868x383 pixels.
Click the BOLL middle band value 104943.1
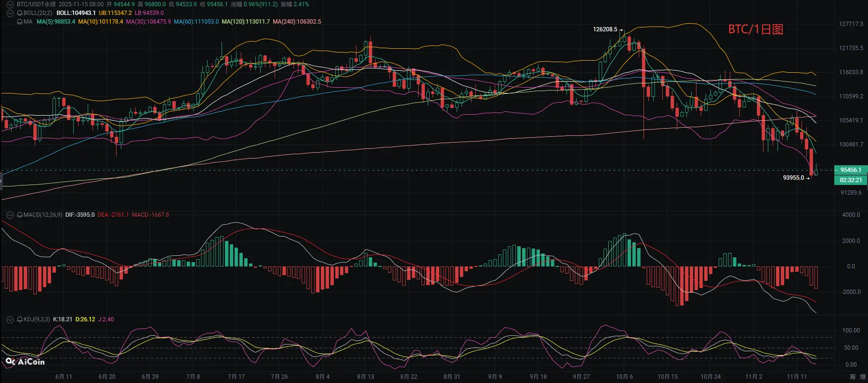coord(76,13)
